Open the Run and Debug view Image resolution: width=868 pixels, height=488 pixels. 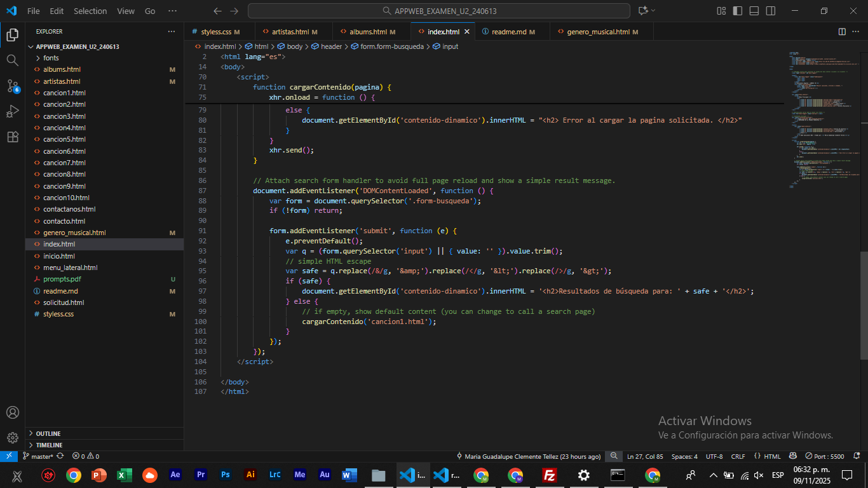click(12, 111)
